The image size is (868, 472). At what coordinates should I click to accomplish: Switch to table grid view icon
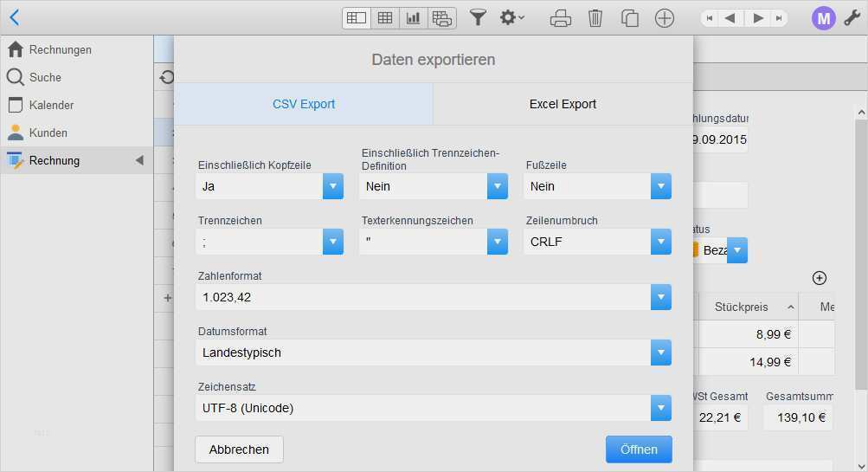pos(385,17)
